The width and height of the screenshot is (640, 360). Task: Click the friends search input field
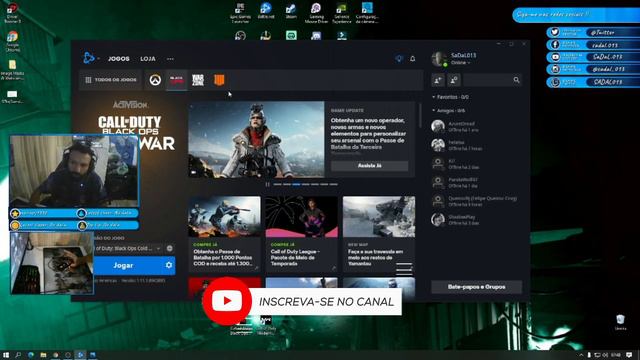(492, 80)
